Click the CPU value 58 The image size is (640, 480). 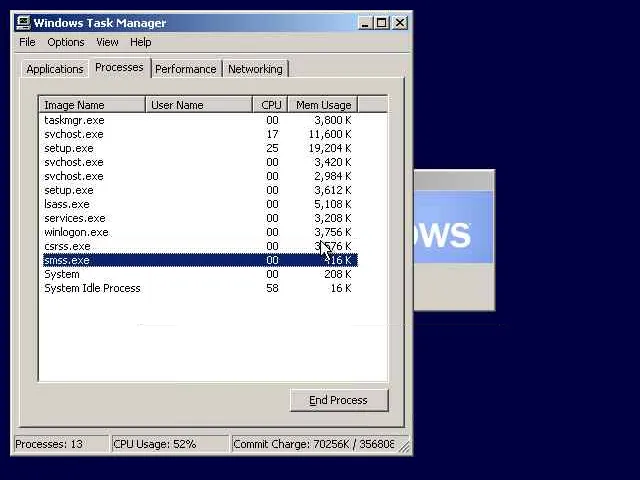(x=272, y=288)
